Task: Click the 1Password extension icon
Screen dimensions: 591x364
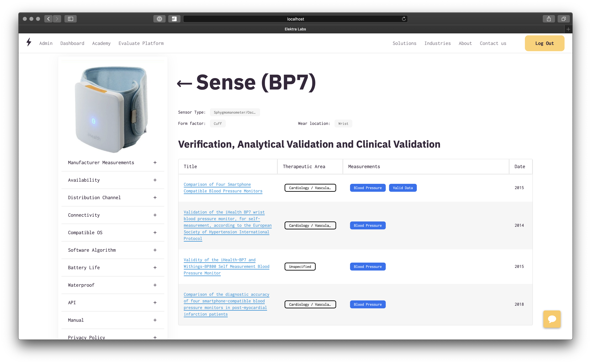Action: pyautogui.click(x=159, y=19)
